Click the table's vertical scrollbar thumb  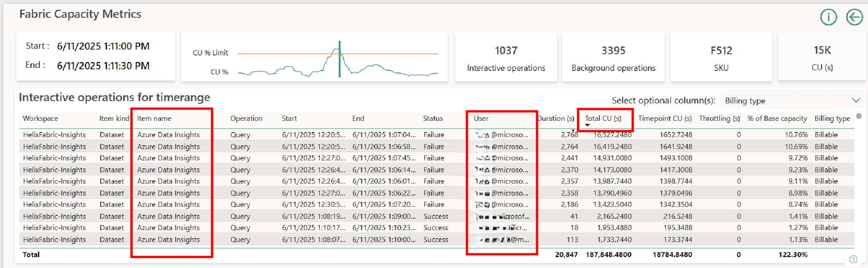pyautogui.click(x=859, y=116)
